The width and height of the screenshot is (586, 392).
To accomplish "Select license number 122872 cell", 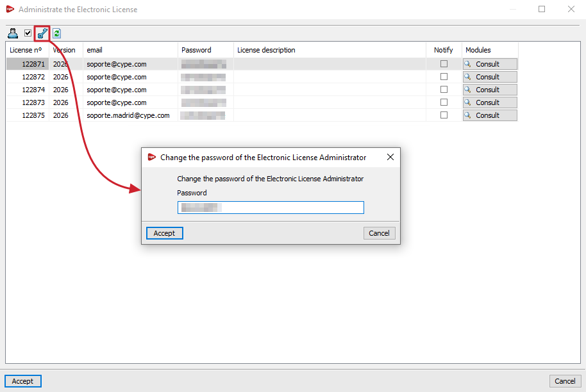I will coord(28,77).
